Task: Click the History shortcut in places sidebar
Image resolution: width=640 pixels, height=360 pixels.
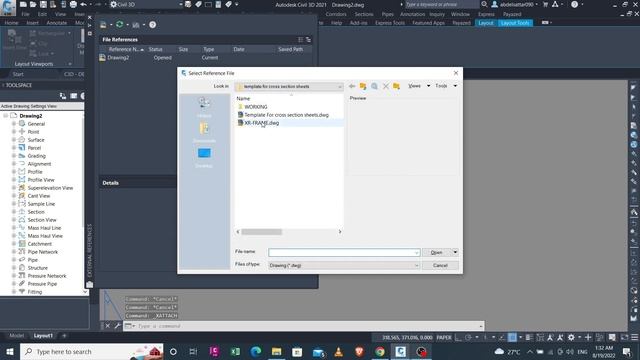Action: coord(204,107)
